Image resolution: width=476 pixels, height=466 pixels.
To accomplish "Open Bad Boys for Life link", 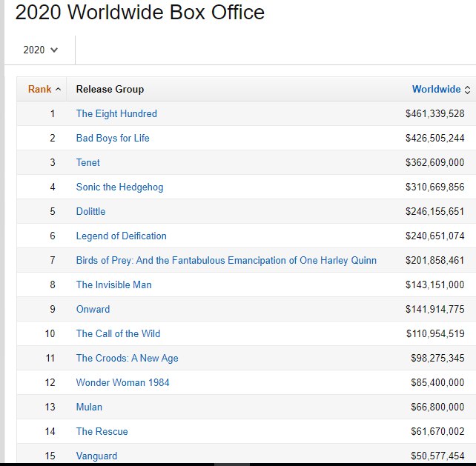I will [x=113, y=139].
